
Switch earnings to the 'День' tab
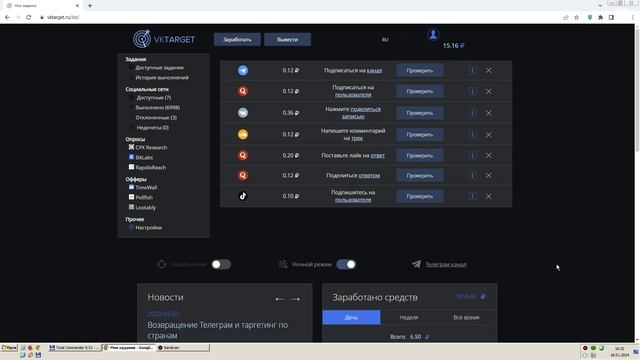351,317
